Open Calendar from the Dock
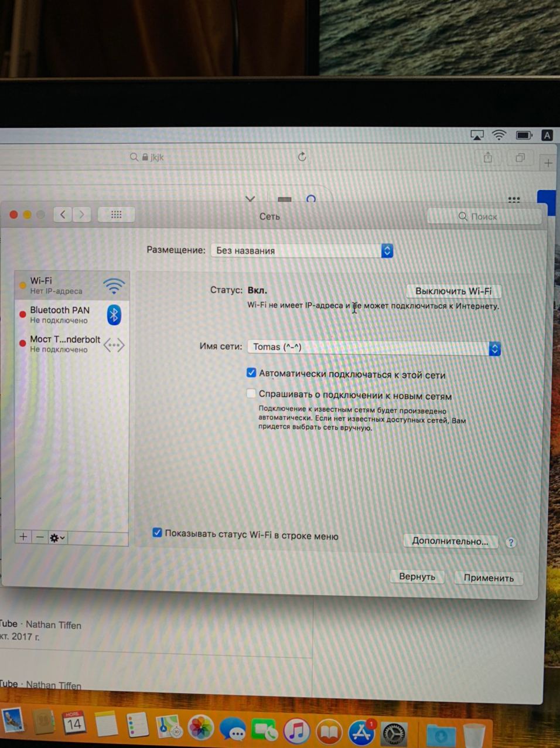Image resolution: width=560 pixels, height=748 pixels. (x=74, y=723)
